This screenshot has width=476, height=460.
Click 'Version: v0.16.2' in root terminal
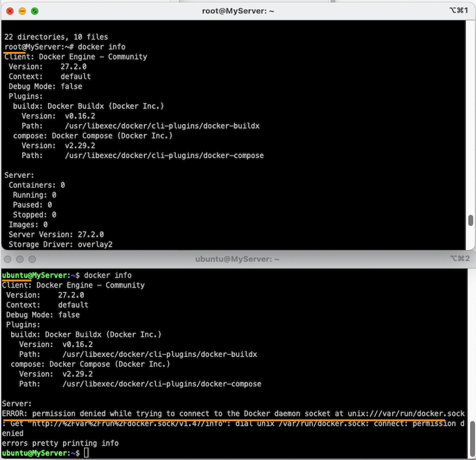tap(58, 116)
